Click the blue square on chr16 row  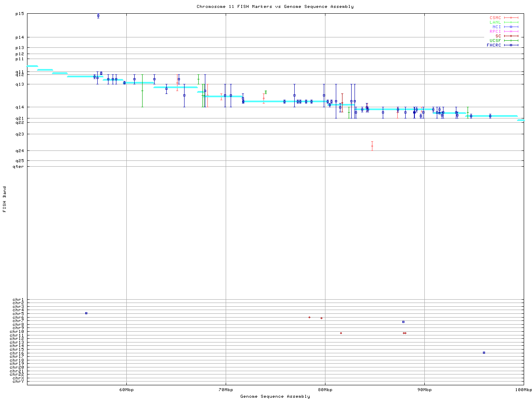point(484,352)
